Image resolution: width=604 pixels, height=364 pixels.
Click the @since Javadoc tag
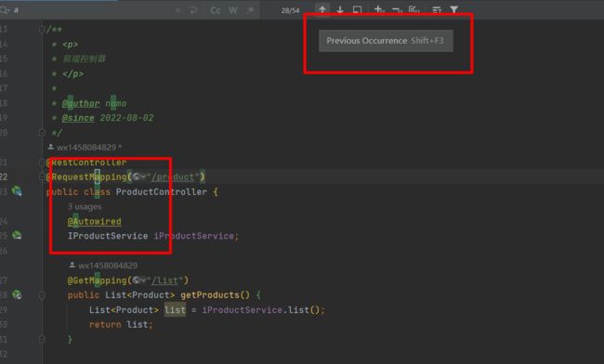tap(78, 118)
